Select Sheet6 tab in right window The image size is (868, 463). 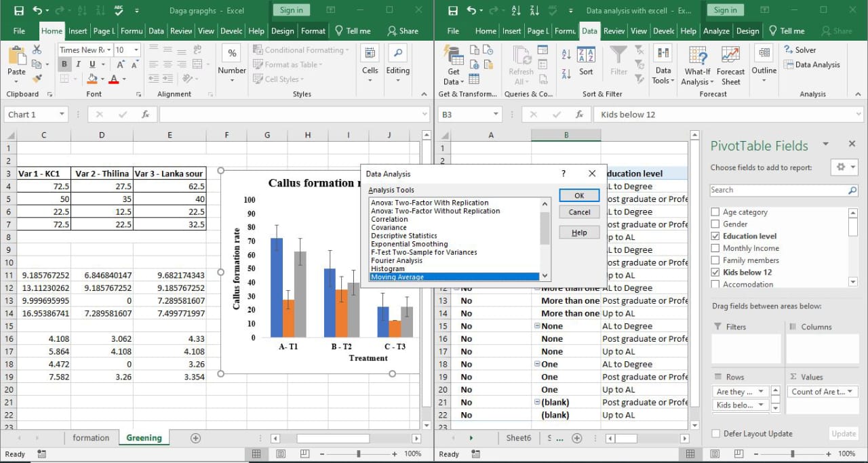pos(519,438)
